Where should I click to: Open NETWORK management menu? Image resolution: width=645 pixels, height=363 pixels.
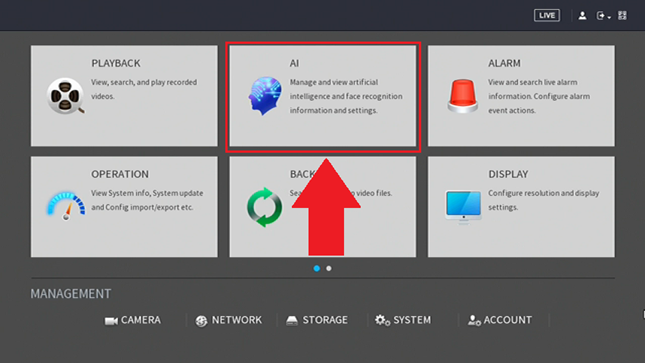(x=228, y=320)
